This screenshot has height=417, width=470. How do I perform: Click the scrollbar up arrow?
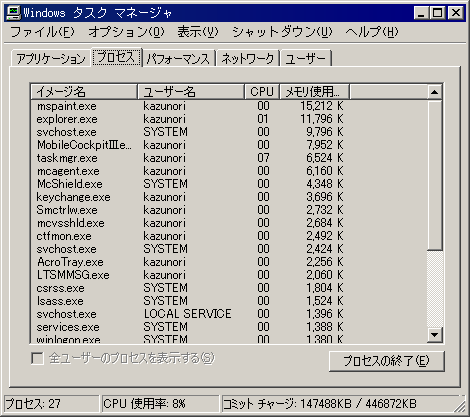point(435,92)
